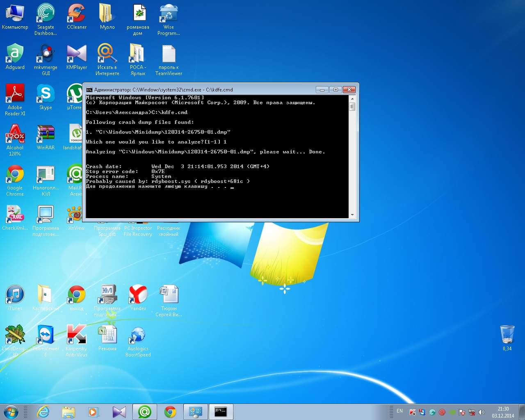Open the Касперский folder

click(x=46, y=298)
